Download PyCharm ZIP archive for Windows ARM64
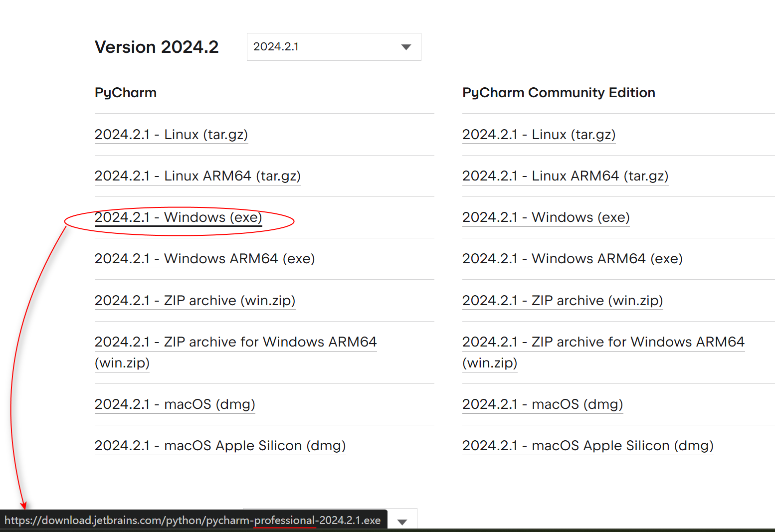This screenshot has width=775, height=532. pyautogui.click(x=235, y=352)
